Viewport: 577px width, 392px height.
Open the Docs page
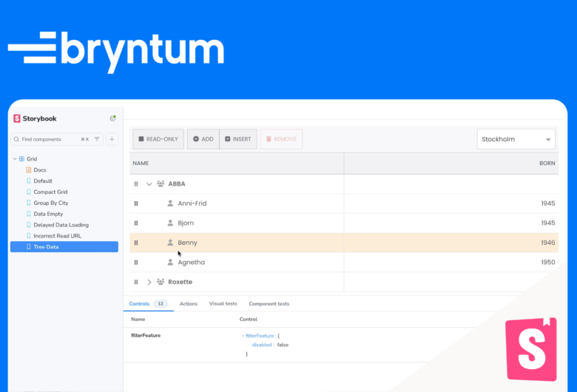click(x=40, y=170)
